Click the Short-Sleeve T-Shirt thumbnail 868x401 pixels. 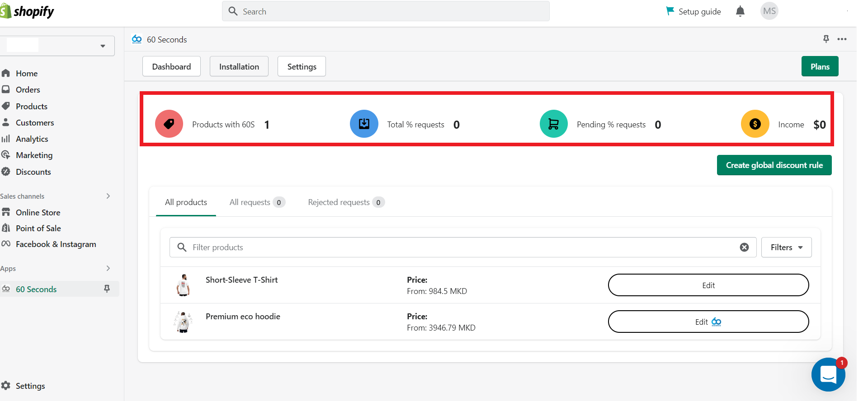click(x=183, y=285)
